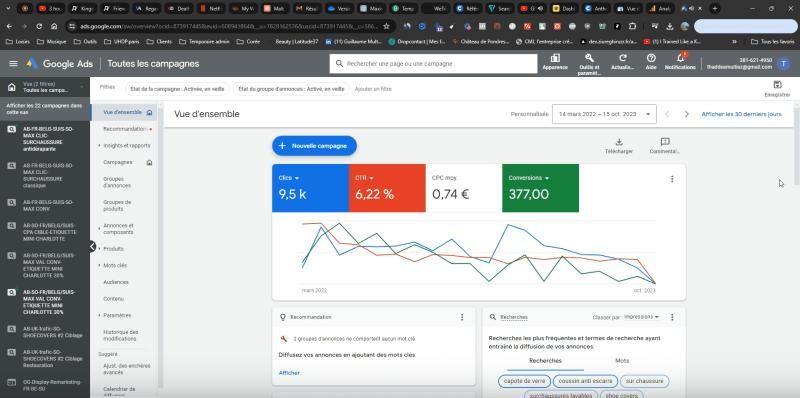Open the date range dropdown
This screenshot has height=398, width=800.
point(604,114)
